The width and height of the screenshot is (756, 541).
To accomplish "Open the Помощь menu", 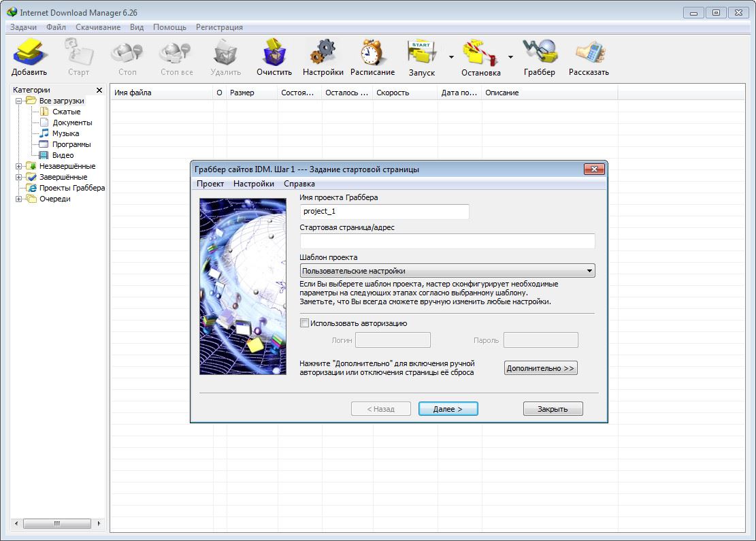I will click(x=169, y=27).
